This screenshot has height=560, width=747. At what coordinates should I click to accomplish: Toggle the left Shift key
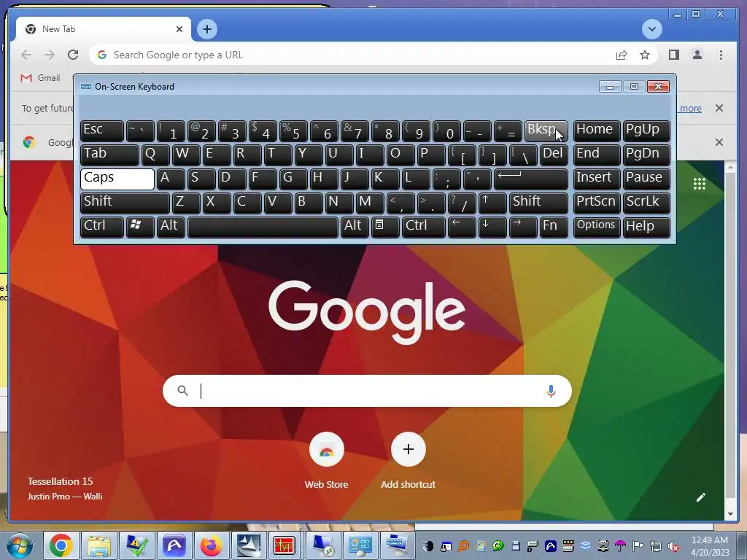[125, 203]
